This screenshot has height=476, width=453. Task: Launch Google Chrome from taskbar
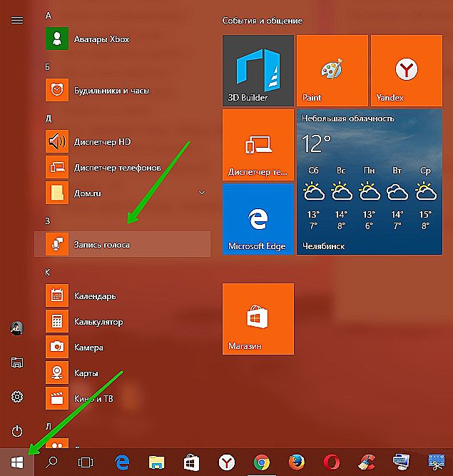tap(262, 462)
